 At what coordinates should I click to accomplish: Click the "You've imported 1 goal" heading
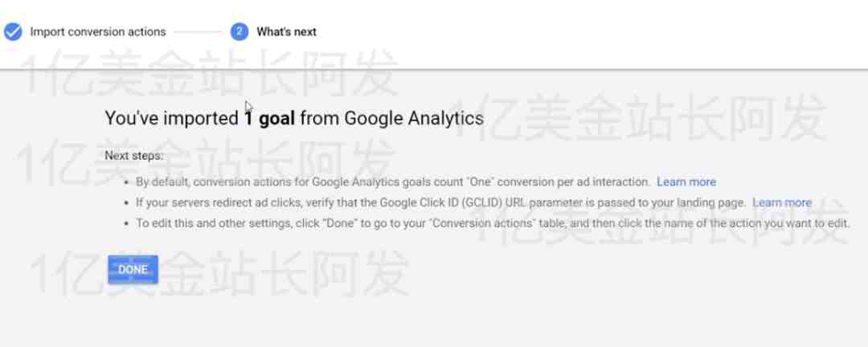pos(294,118)
